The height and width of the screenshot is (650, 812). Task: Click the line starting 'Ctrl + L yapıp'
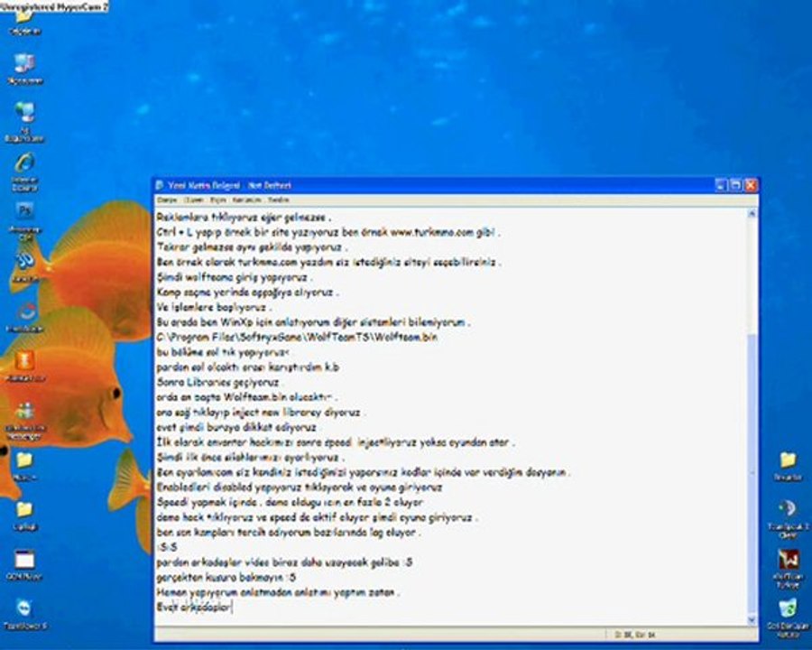point(328,232)
